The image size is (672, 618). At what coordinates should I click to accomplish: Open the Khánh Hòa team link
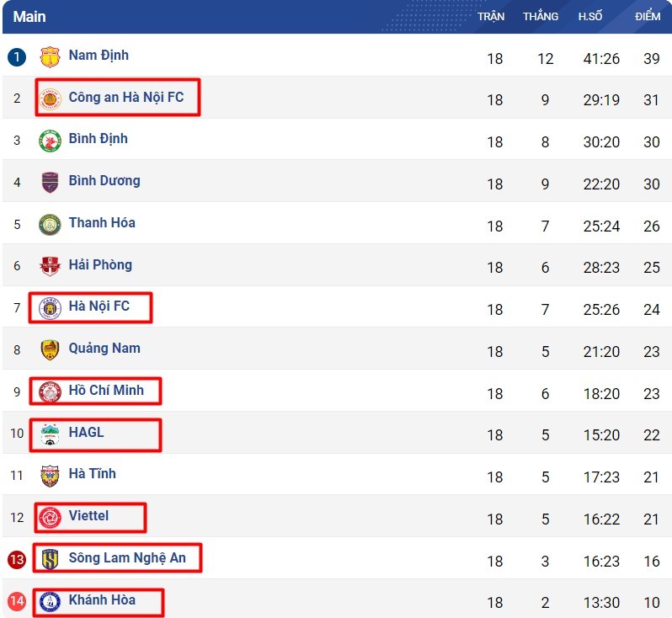click(102, 599)
